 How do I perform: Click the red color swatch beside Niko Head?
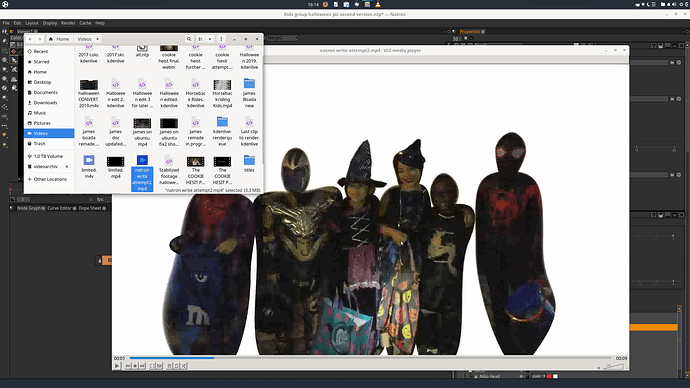tap(549, 377)
